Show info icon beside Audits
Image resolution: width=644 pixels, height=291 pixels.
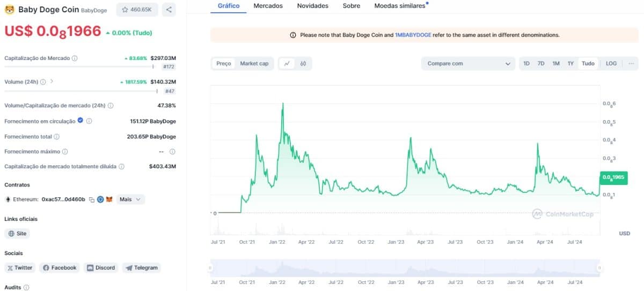click(26, 287)
